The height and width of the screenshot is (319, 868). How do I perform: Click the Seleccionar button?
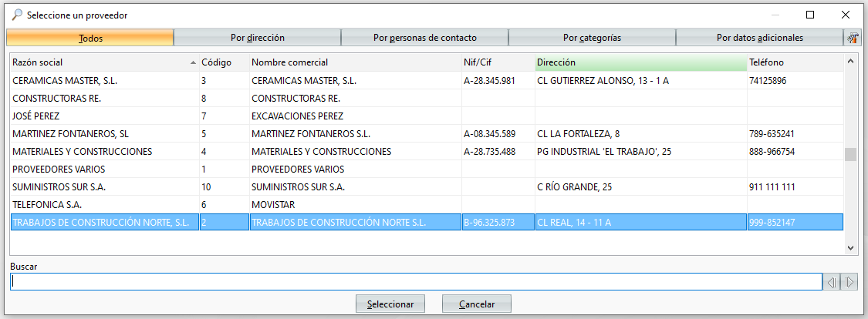pyautogui.click(x=390, y=304)
